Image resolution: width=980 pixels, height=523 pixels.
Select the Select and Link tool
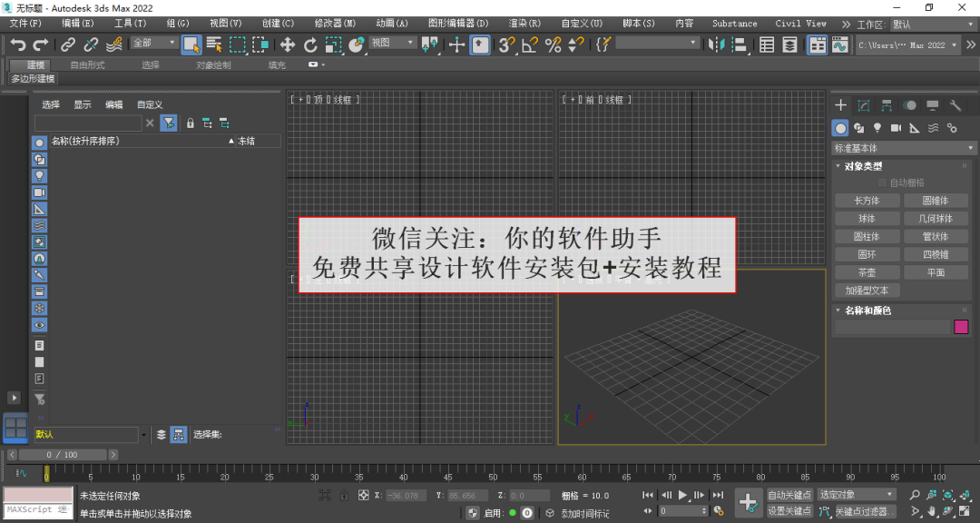[x=67, y=44]
